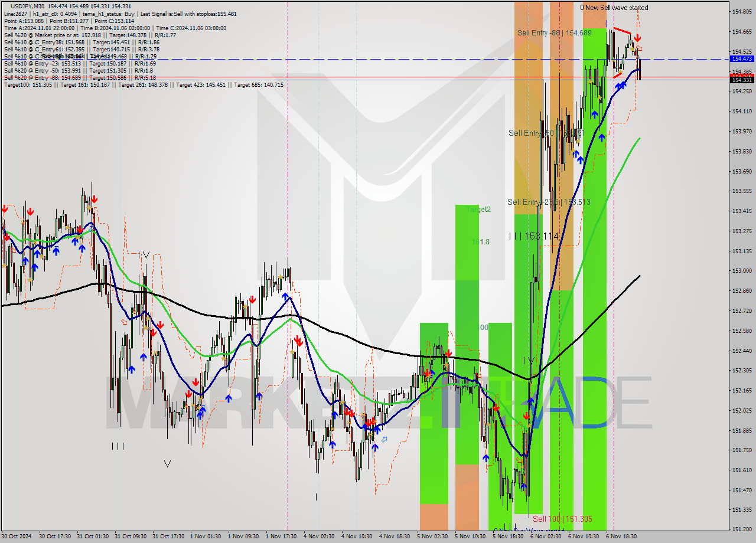Click the 154.805 price axis label
This screenshot has width=756, height=543.
(x=742, y=12)
